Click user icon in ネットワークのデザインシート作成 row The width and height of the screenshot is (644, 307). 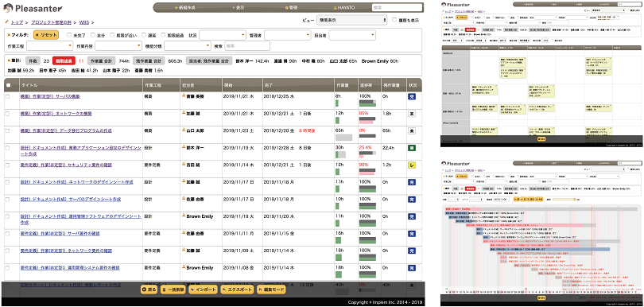coord(184,181)
